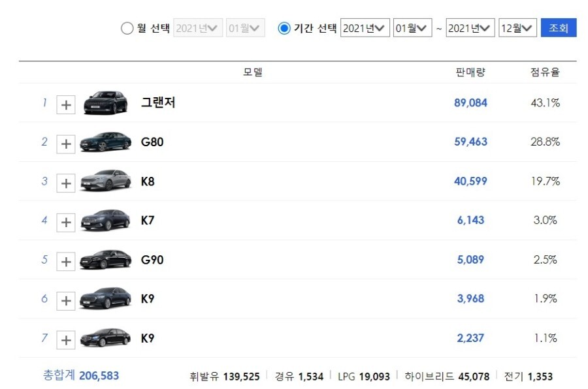Click the 89,084 sales figure
Screen dimensions: 588x389
(x=470, y=102)
